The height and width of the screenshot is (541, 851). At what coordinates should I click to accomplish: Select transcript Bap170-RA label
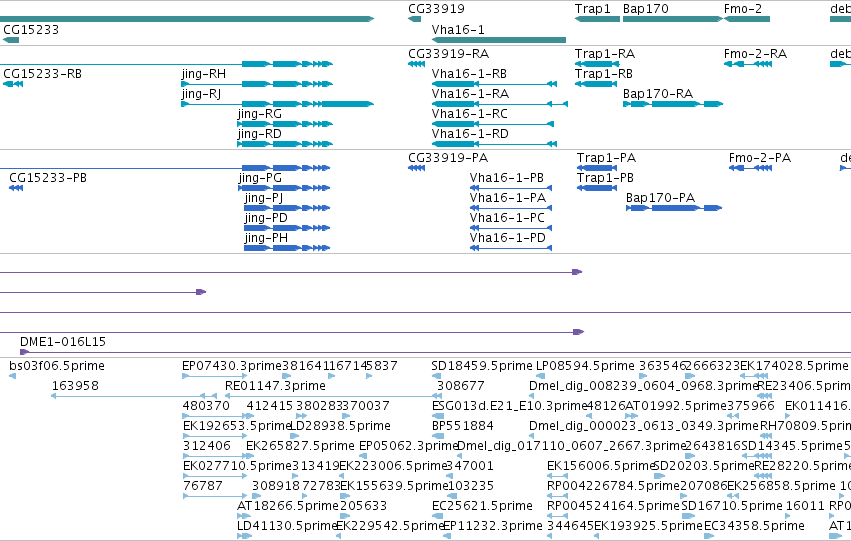tap(658, 94)
